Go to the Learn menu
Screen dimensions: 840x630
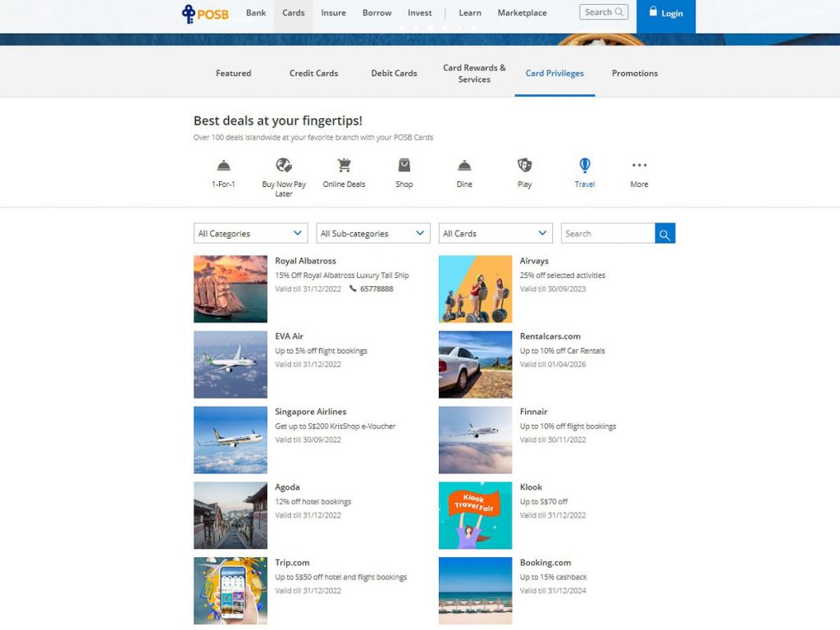(470, 13)
